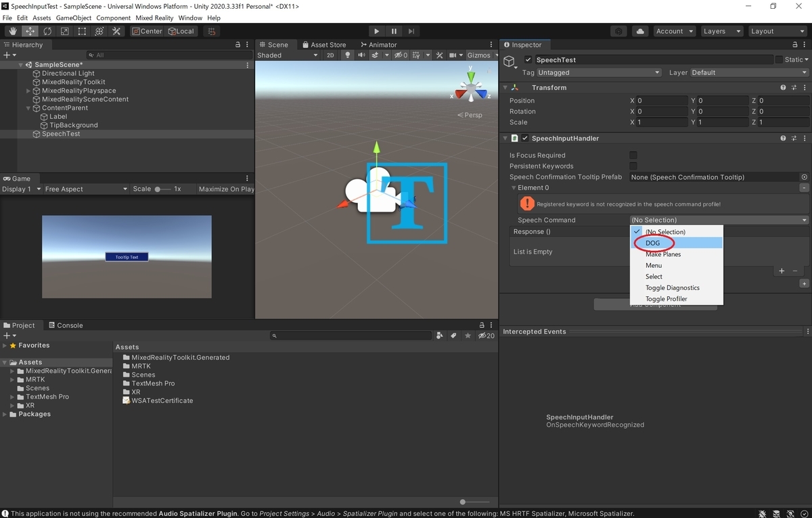This screenshot has height=518, width=812.
Task: Open the Mixed Reality menu
Action: click(x=154, y=18)
